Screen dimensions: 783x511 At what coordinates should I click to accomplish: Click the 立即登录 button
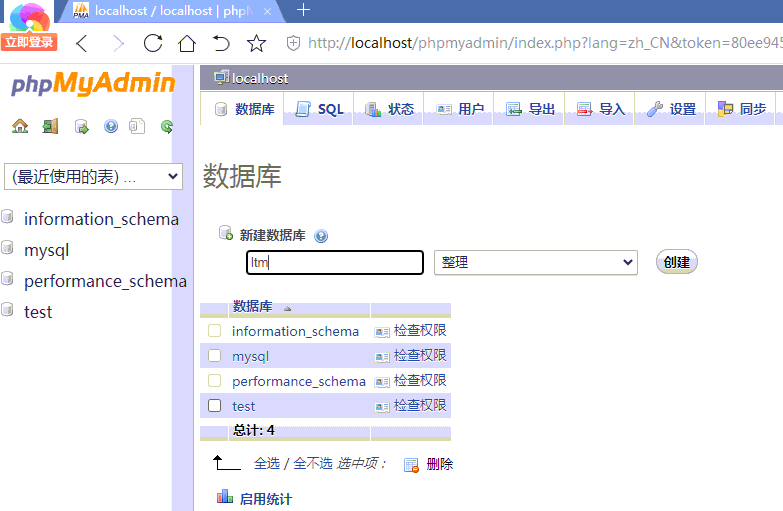(x=29, y=42)
